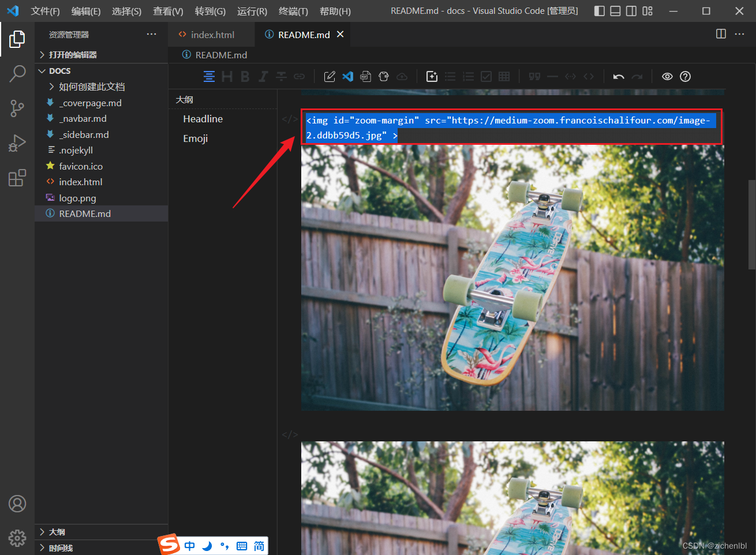
Task: Switch to the index.html tab
Action: click(212, 35)
